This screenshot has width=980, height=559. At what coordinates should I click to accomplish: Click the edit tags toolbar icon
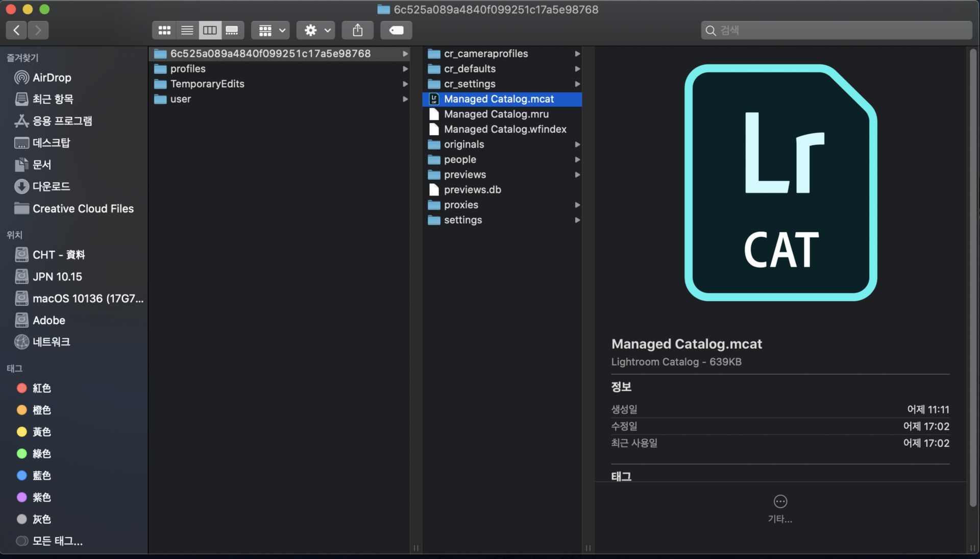pos(396,31)
